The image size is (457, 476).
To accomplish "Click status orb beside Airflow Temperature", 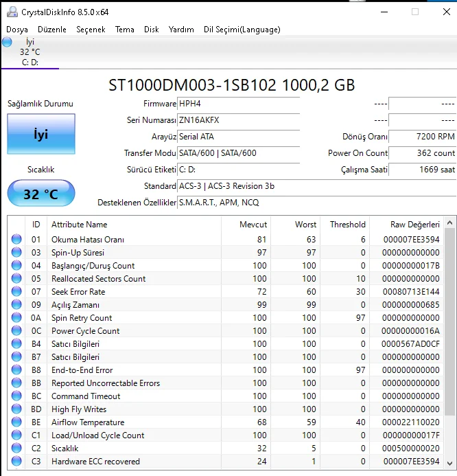I will coord(16,422).
